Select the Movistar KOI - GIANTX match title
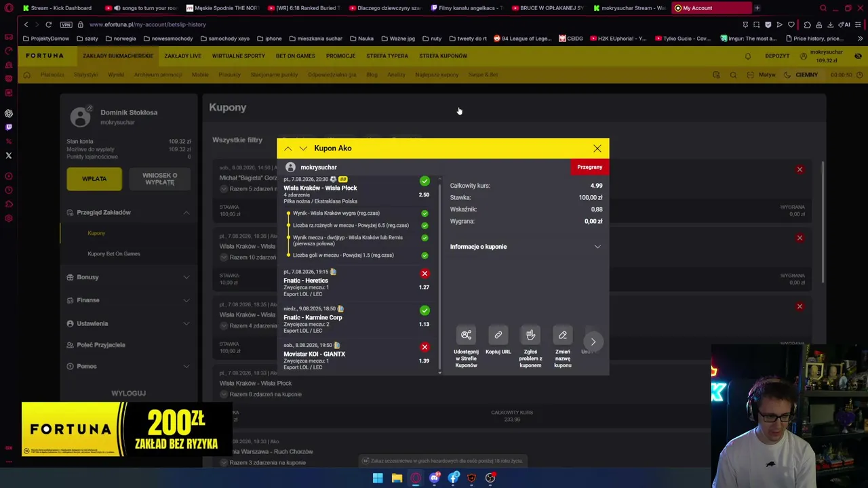 [315, 354]
